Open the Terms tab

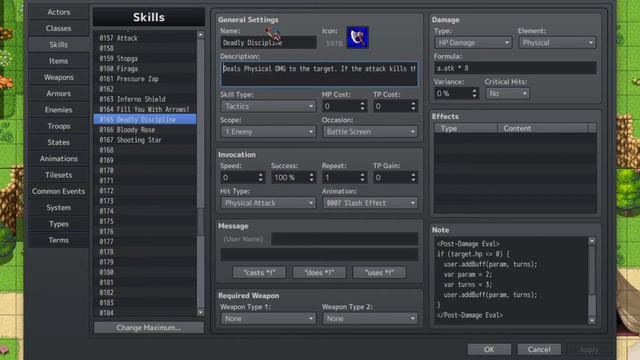(59, 240)
